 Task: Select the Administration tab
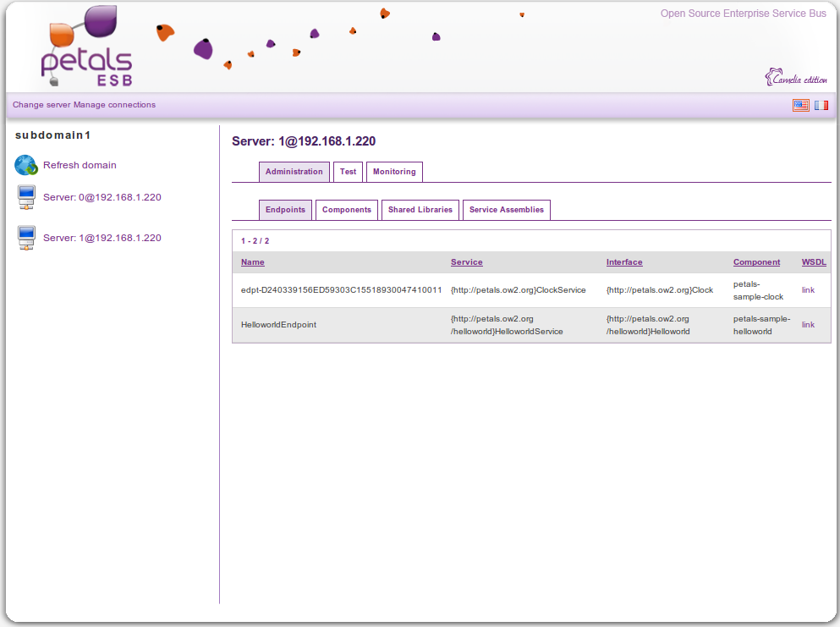pos(294,172)
